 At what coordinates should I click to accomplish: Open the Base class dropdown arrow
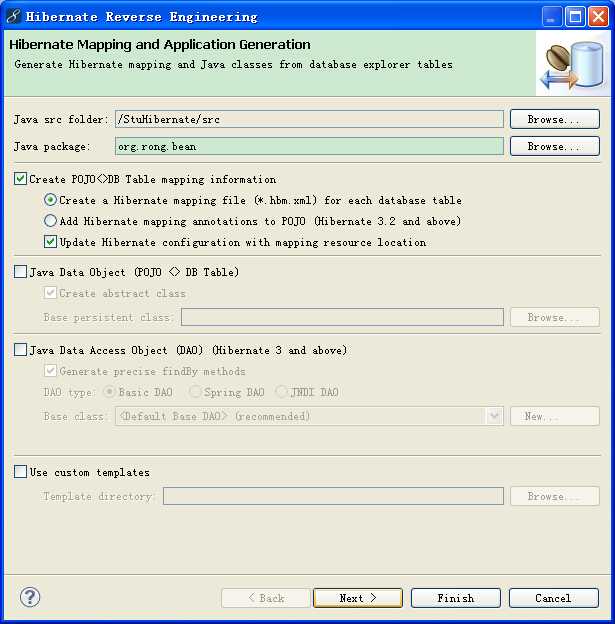(494, 416)
